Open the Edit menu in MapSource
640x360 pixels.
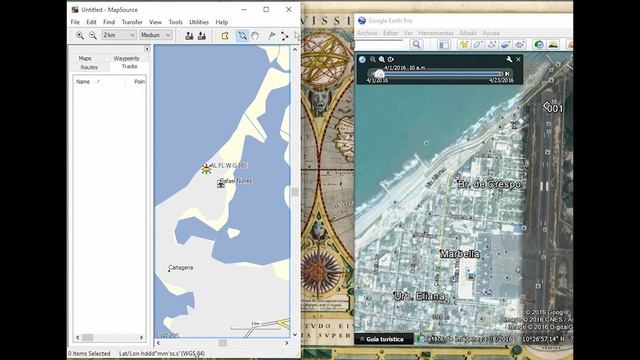coord(91,22)
